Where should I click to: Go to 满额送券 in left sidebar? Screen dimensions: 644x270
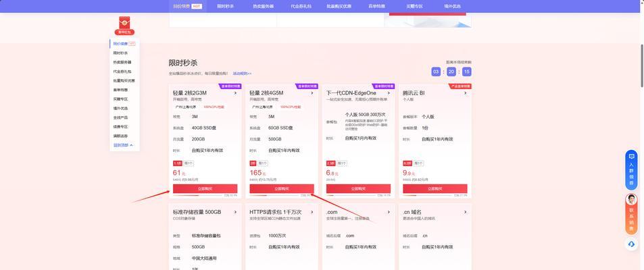(x=120, y=136)
